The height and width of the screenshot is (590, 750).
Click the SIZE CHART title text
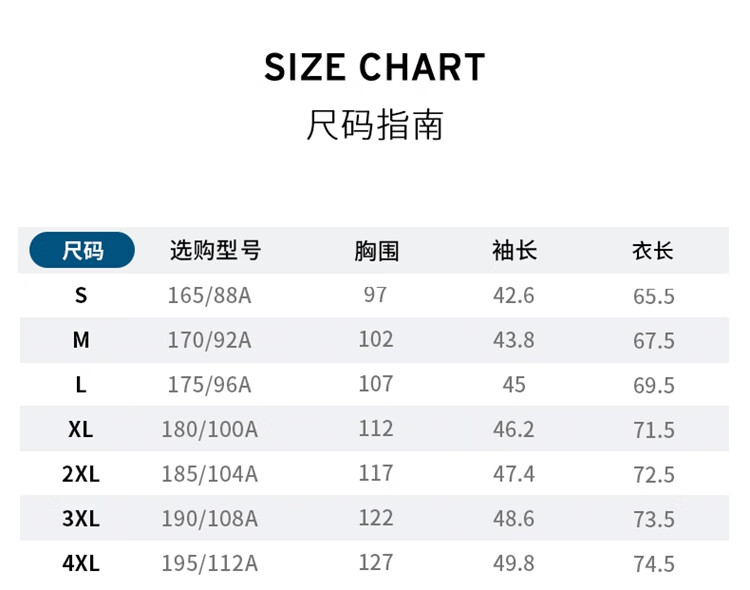375,67
